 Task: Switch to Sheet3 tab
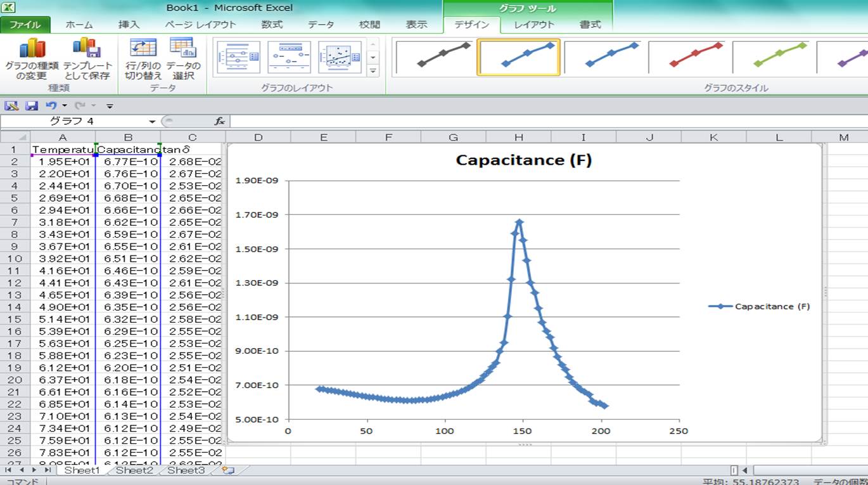coord(186,470)
